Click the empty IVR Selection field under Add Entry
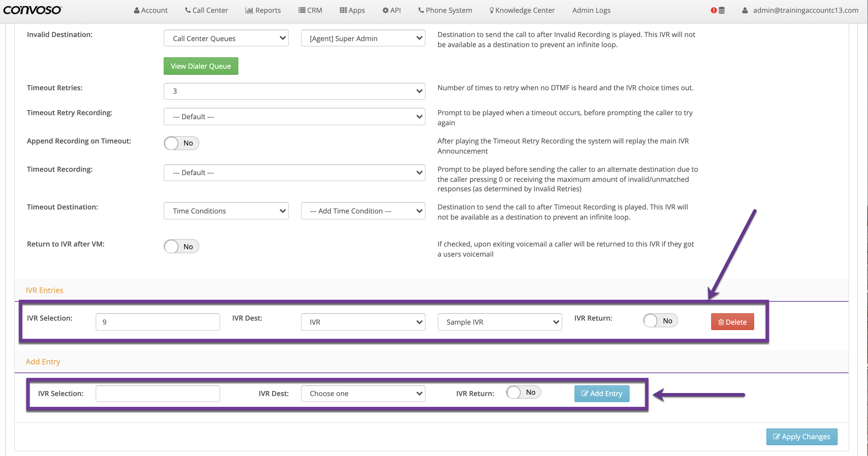The height and width of the screenshot is (456, 868). coord(158,393)
